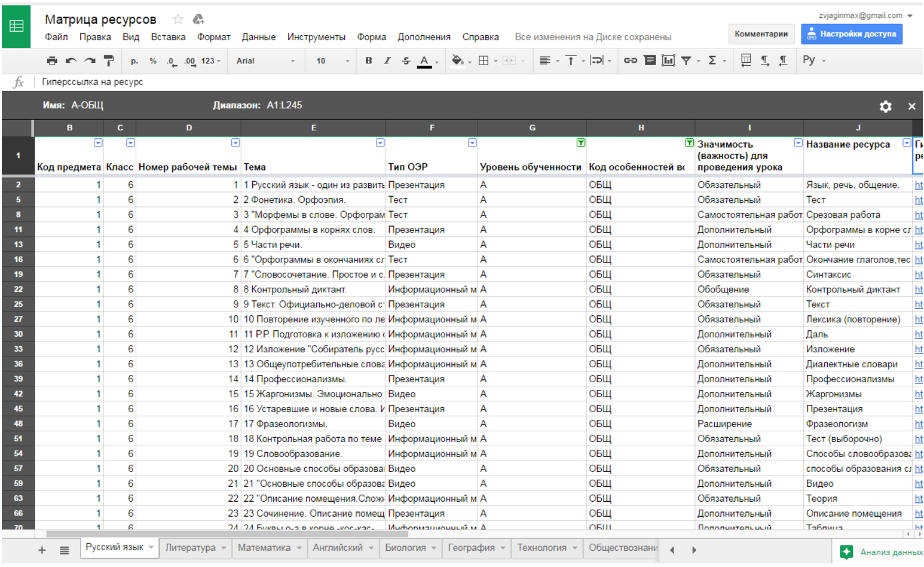This screenshot has height=567, width=924.
Task: Toggle bold formatting
Action: [x=368, y=60]
